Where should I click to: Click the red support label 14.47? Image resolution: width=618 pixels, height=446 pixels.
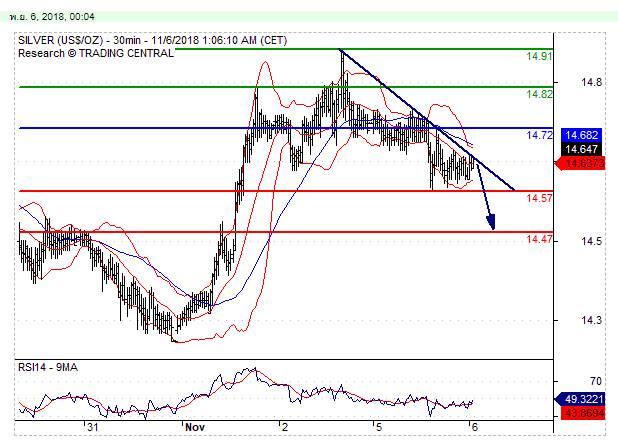click(539, 239)
